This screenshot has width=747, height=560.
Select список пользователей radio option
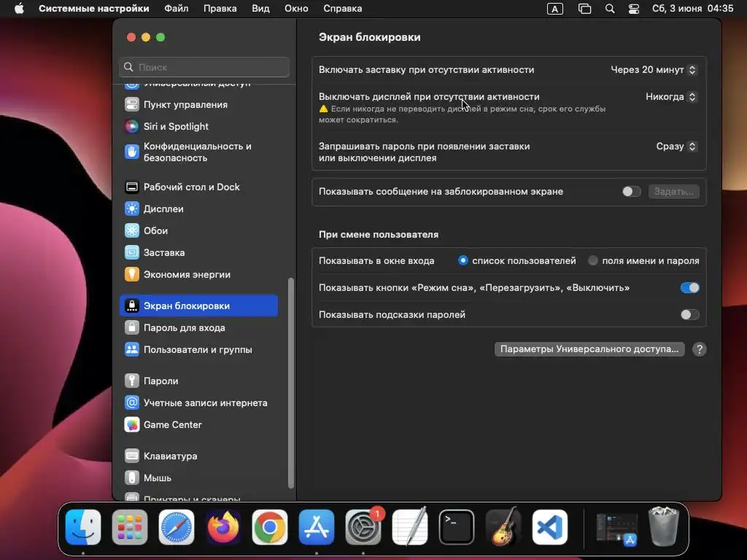(x=462, y=260)
